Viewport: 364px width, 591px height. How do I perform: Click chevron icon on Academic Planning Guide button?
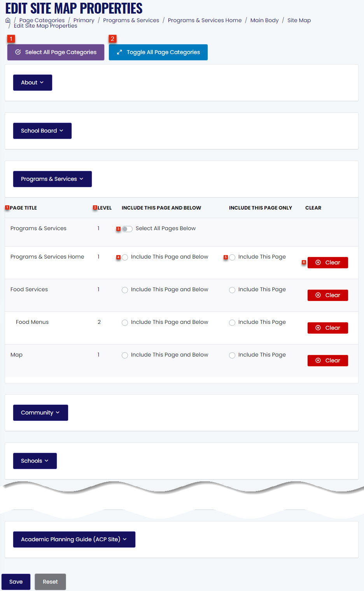[125, 539]
